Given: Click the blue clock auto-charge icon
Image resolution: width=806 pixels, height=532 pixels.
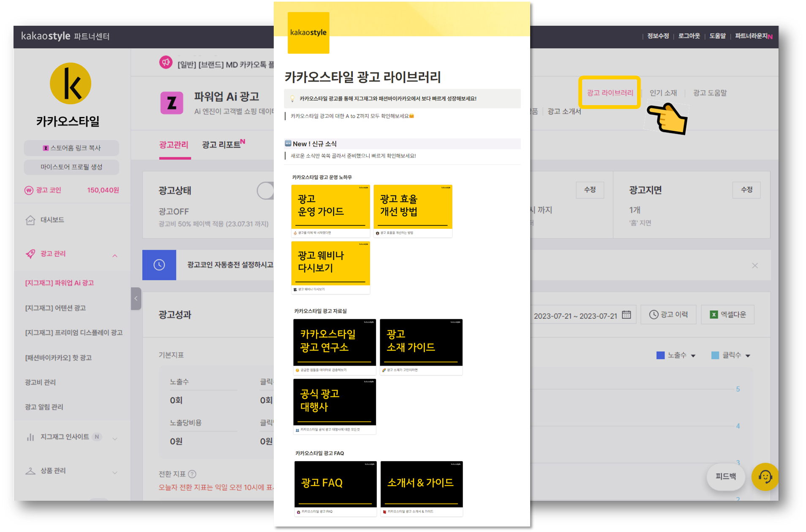Looking at the screenshot, I should tap(159, 265).
